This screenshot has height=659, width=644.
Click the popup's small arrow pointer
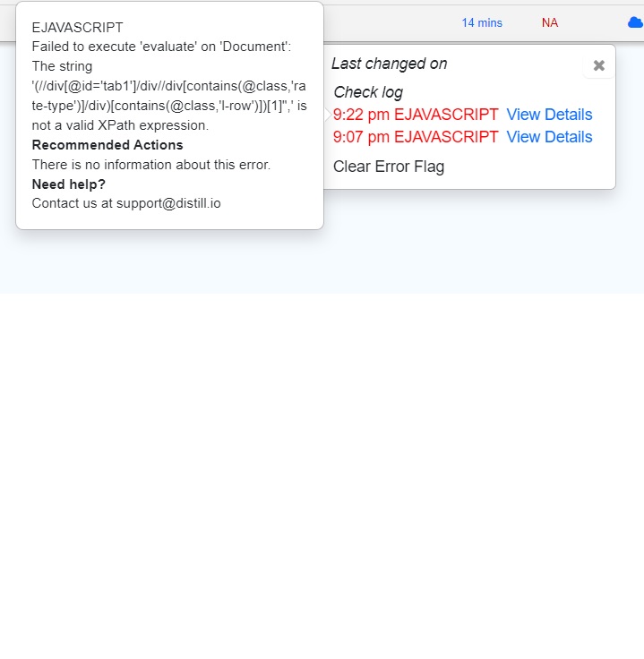[x=328, y=115]
